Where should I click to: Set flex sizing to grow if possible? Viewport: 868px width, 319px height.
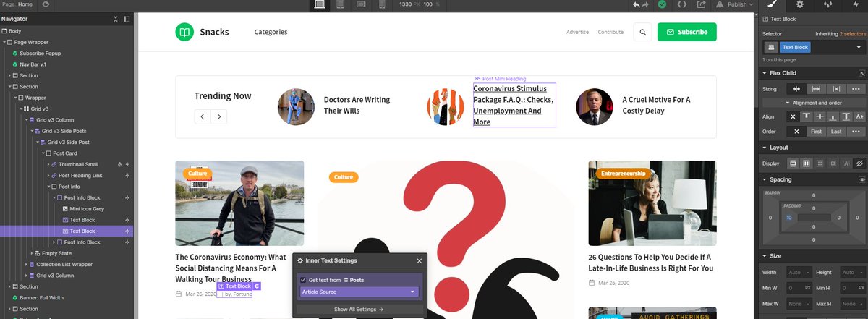tap(816, 88)
